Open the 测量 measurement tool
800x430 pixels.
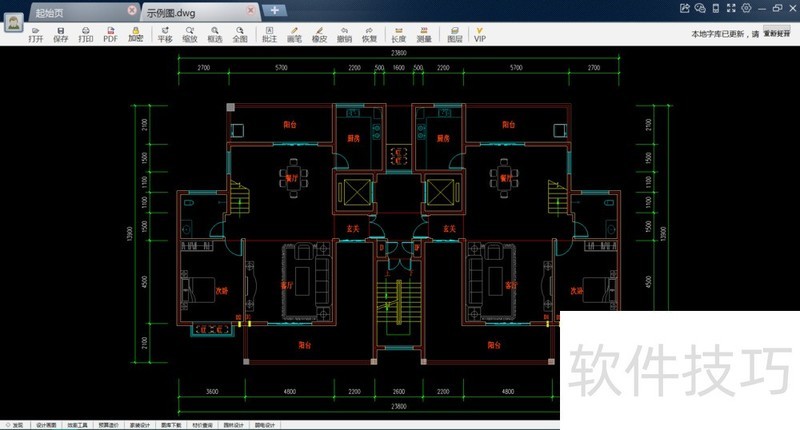(x=424, y=35)
